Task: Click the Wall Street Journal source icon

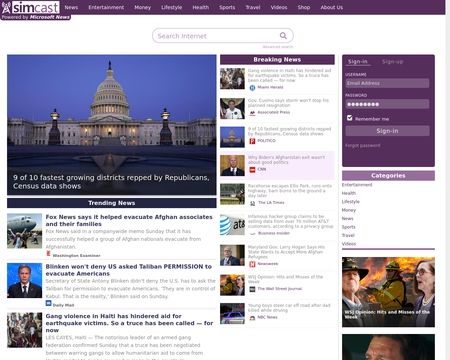Action: (252, 289)
